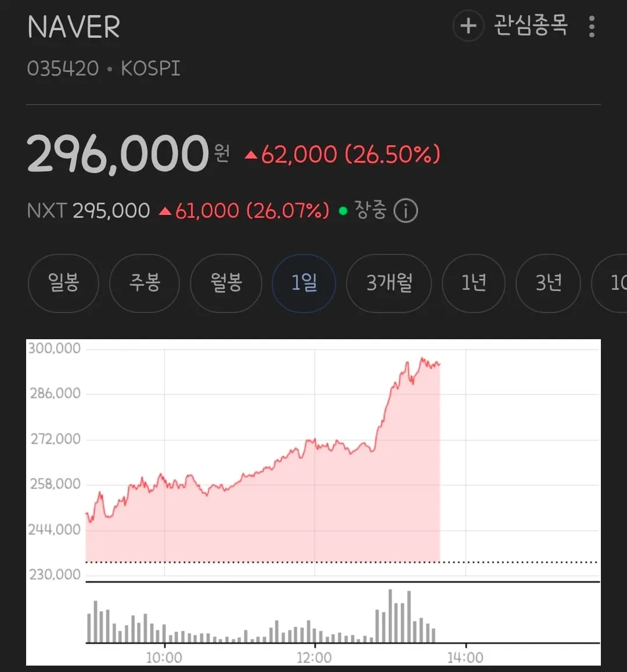
Task: Switch chart to 일봉 daily candles
Action: point(63,283)
